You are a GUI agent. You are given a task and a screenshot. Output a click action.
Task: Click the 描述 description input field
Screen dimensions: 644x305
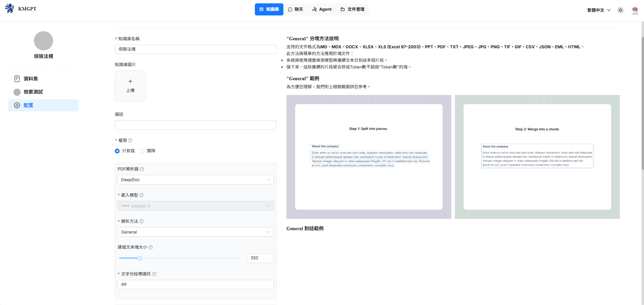[x=195, y=125]
